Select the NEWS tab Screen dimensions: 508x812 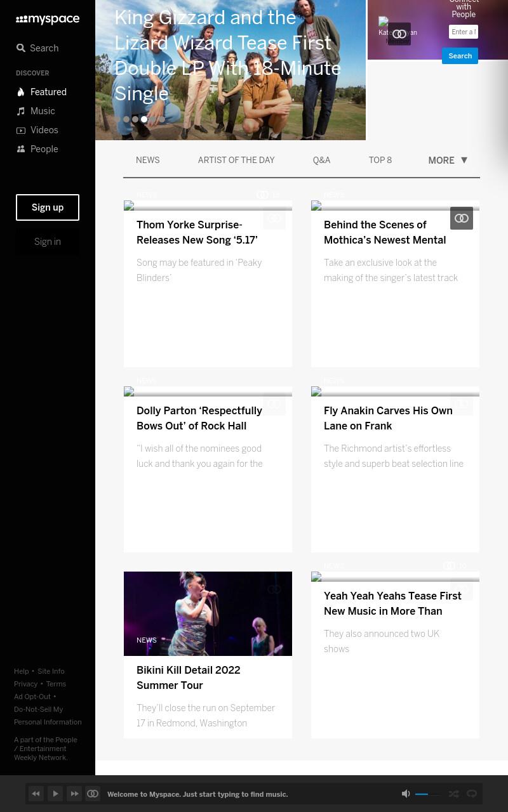click(x=148, y=160)
